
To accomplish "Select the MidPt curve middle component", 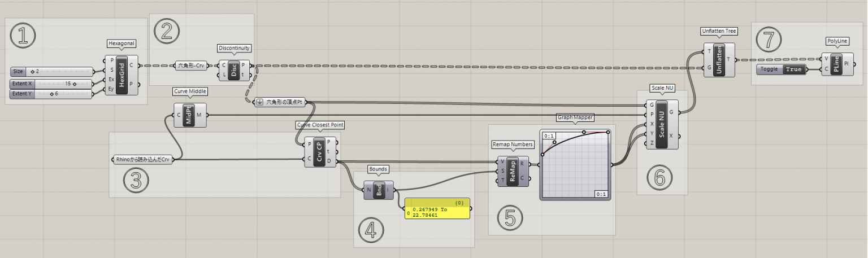I will [189, 115].
